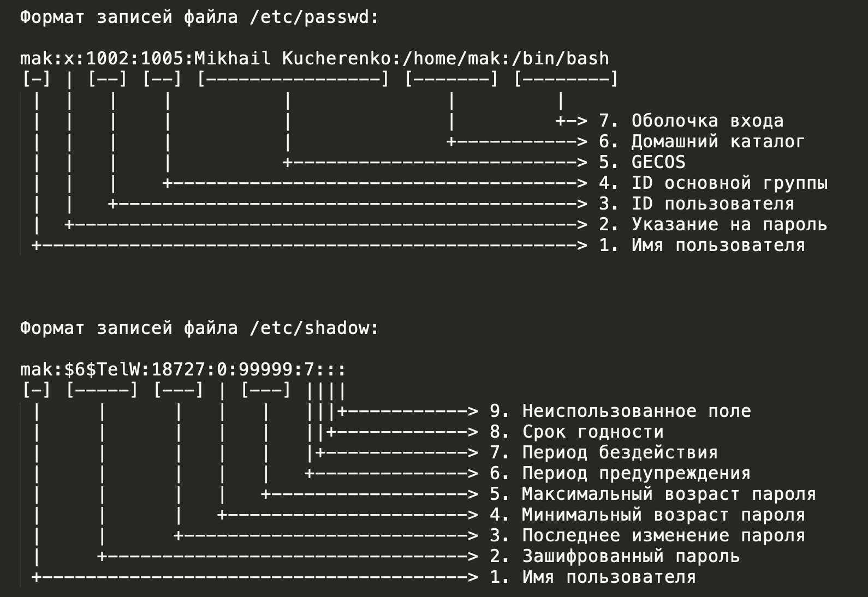Select the "9. Неиспользованное поле" label
This screenshot has width=868, height=597.
pyautogui.click(x=620, y=411)
